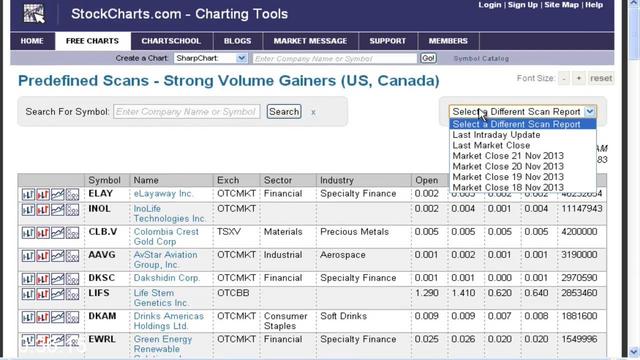
Task: Focus the Create a Chart symbol field
Action: pyautogui.click(x=335, y=59)
